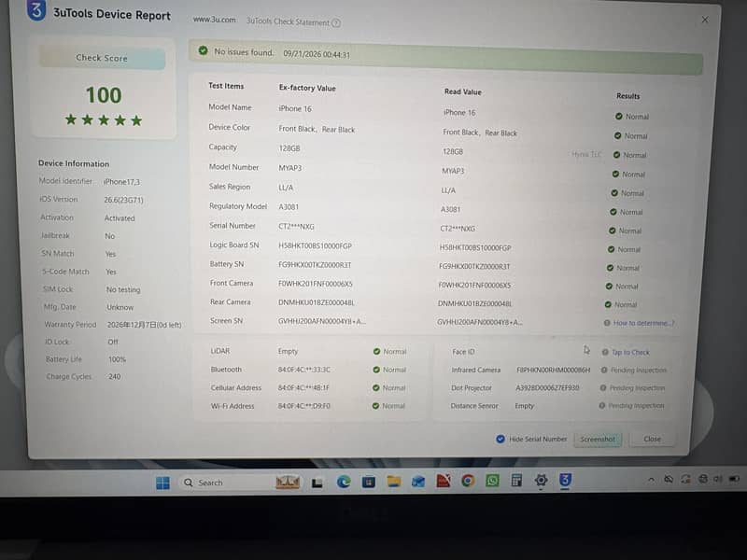Click the Charge Cycles value '240'
747x560 pixels.
(114, 377)
